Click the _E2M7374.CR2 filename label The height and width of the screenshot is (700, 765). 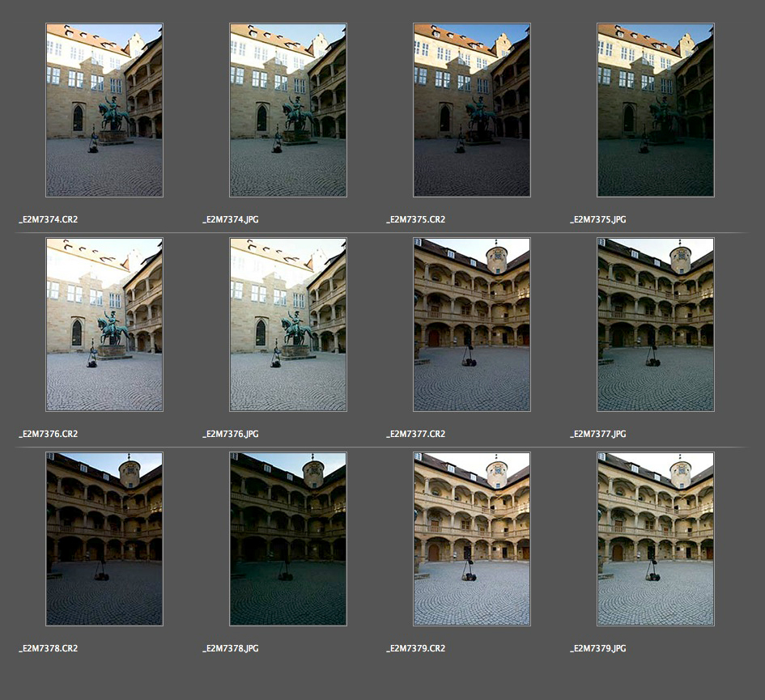coord(49,219)
